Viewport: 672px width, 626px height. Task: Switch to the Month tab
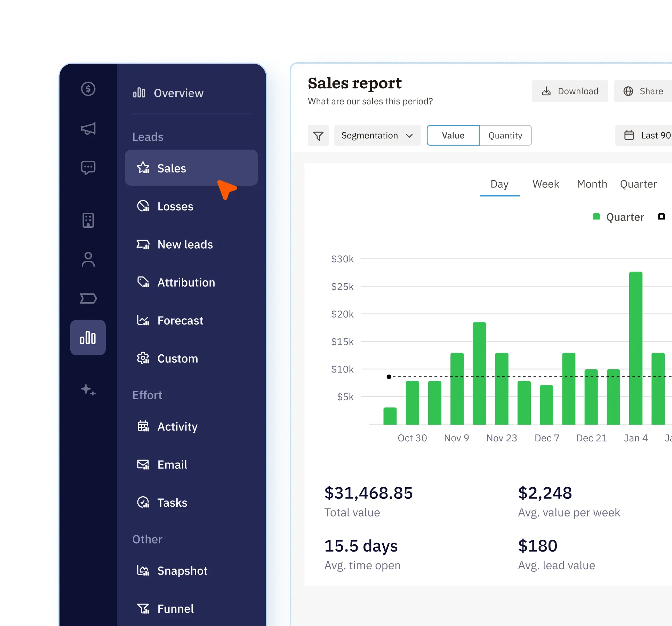coord(592,184)
